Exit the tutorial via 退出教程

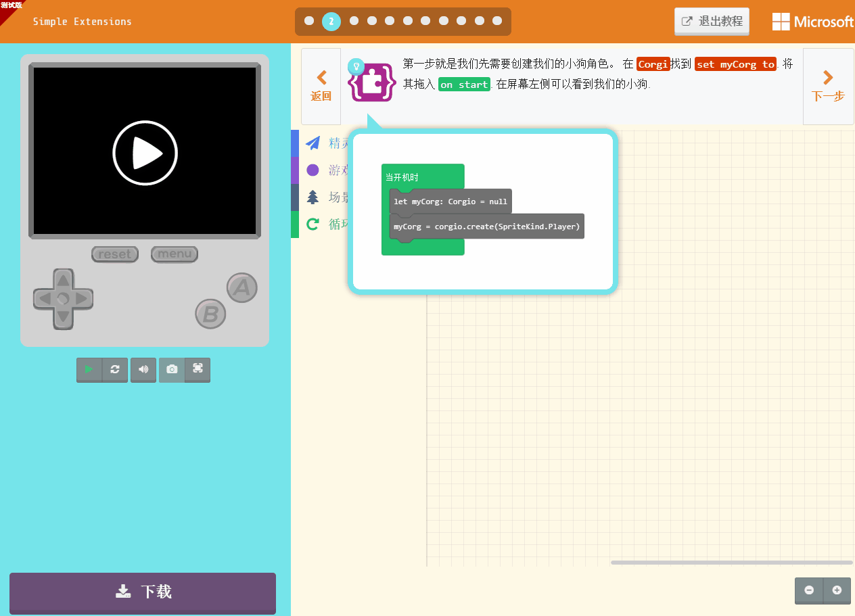point(712,21)
